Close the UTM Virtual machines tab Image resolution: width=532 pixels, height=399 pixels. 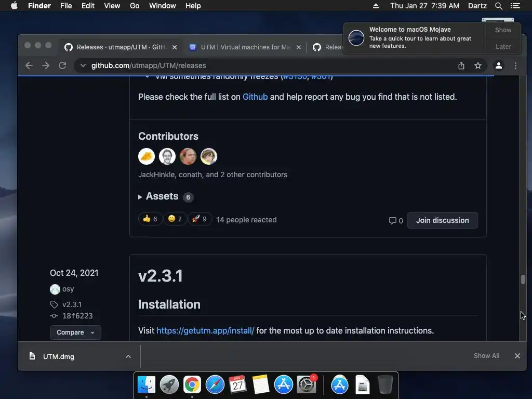coord(299,47)
